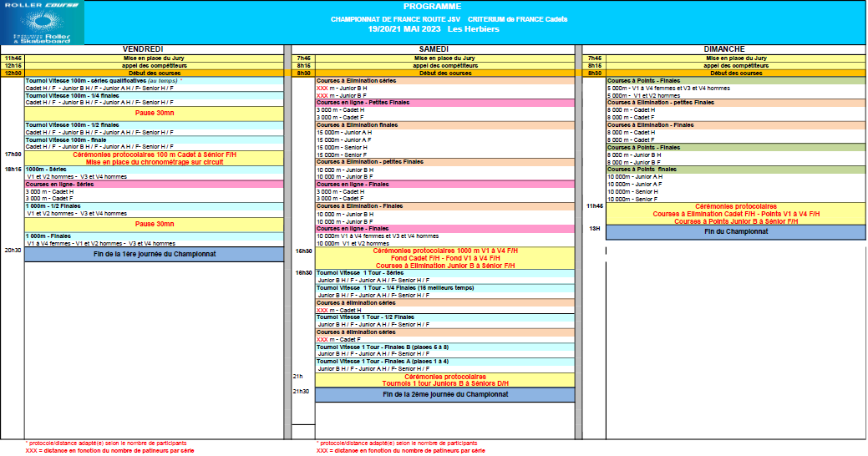Click '10 000m V1 à V4 femmes et V3 et V4 hommes'
Image resolution: width=868 pixels, height=456 pixels.
click(378, 236)
